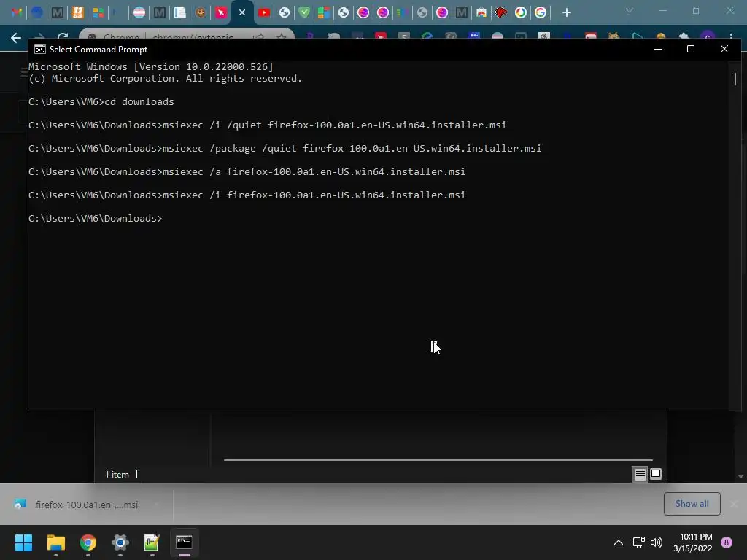
Task: Click the 'cd downloads' command line
Action: click(x=101, y=102)
